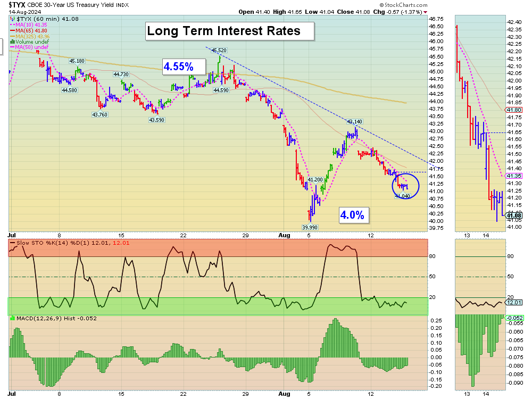This screenshot has height=399, width=532.
Task: Click the red 41.80 tag on the zoom axis
Action: (514, 110)
